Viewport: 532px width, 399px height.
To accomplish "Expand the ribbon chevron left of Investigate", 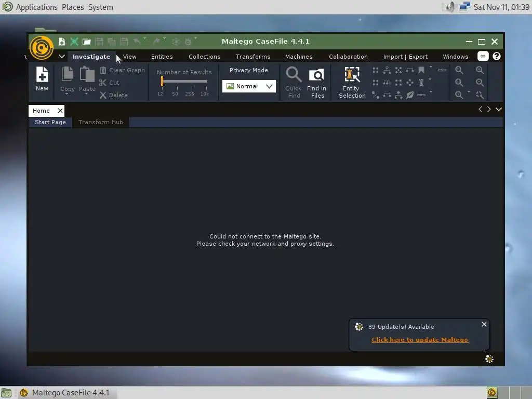I will click(x=62, y=56).
